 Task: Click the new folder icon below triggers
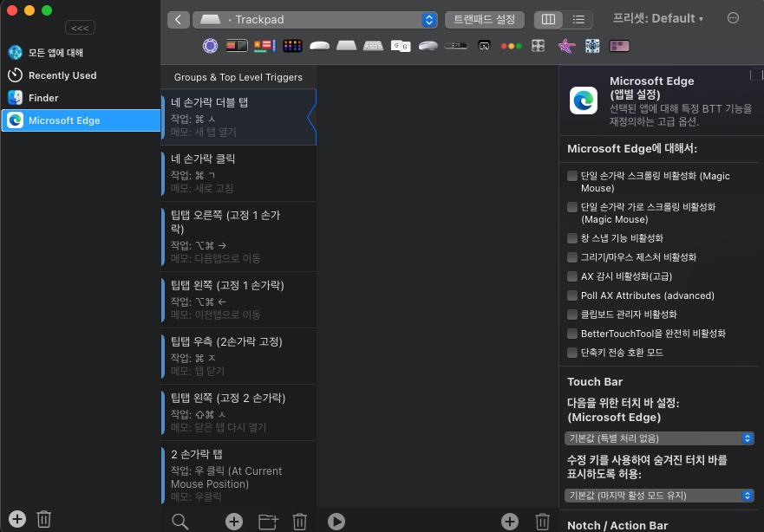click(268, 521)
